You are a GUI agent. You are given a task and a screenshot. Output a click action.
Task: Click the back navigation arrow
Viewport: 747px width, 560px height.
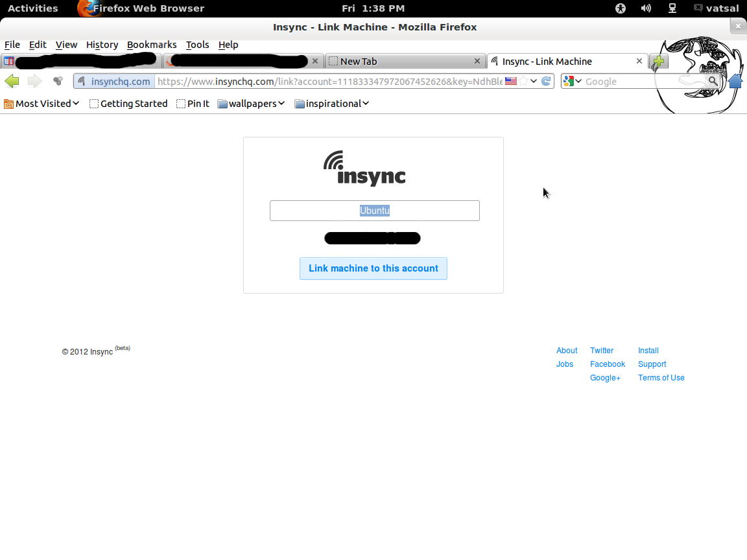pyautogui.click(x=12, y=81)
